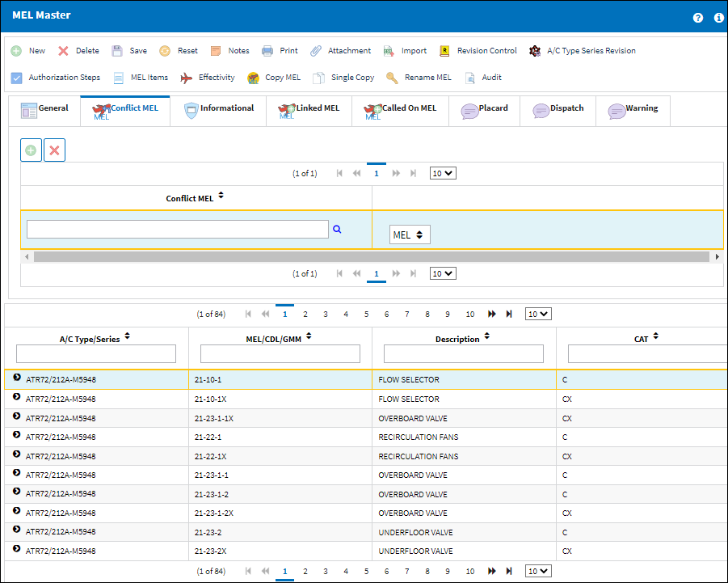Viewport: 728px width, 583px height.
Task: Open the MEL type dropdown
Action: point(410,234)
